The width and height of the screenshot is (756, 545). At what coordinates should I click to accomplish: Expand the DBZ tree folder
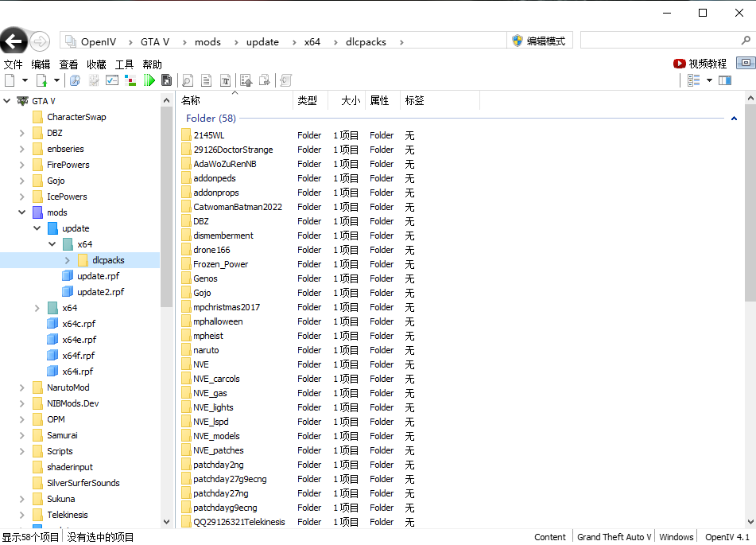(x=21, y=133)
